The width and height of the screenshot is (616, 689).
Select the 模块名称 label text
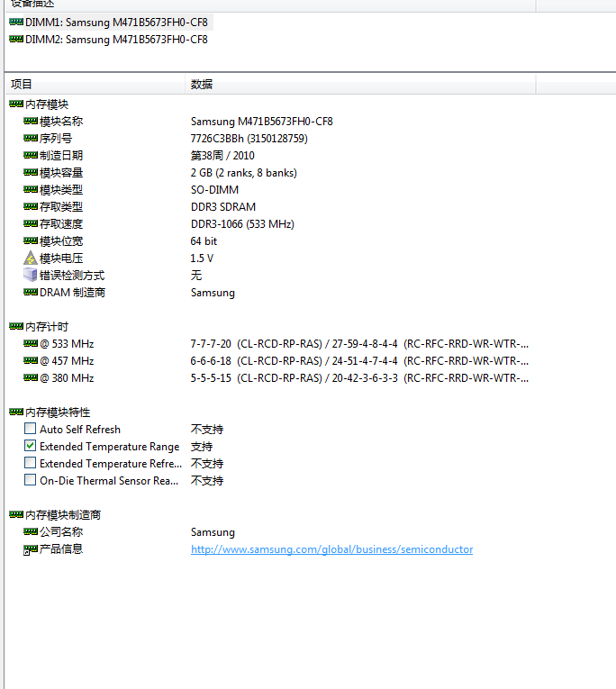[61, 122]
